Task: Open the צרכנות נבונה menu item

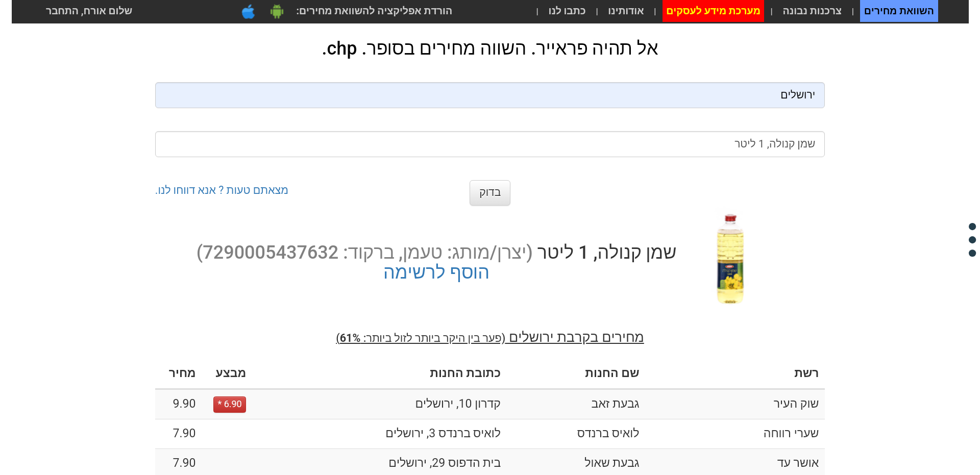Action: [x=812, y=11]
